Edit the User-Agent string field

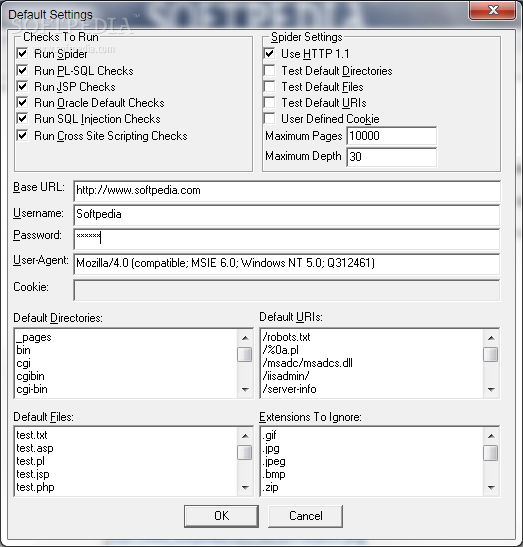click(x=287, y=264)
